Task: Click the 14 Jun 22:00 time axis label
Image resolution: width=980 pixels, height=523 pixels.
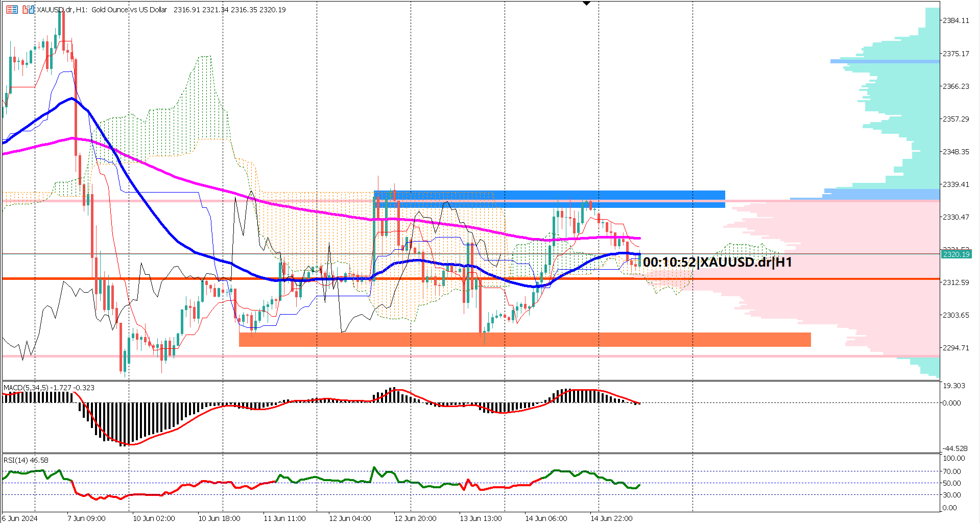Action: (612, 518)
